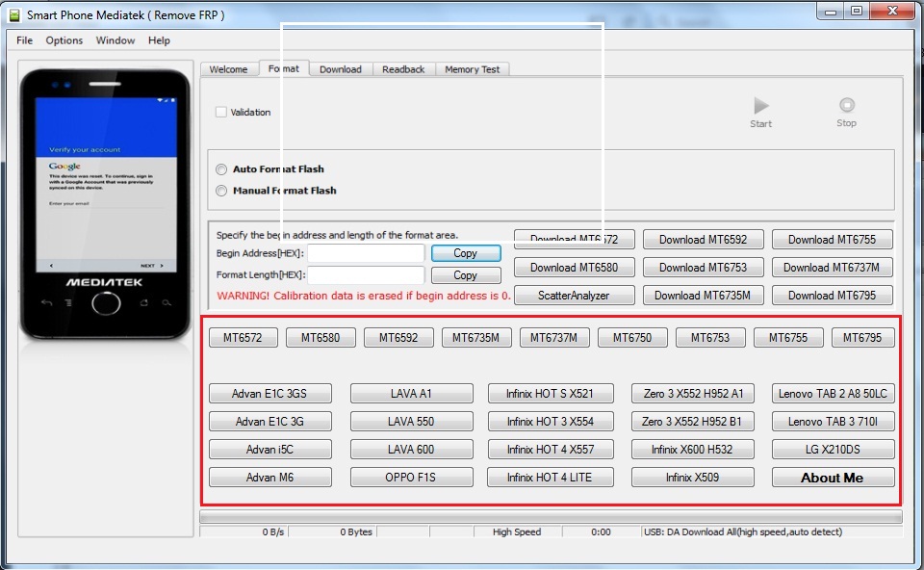Open the Readback tab
The height and width of the screenshot is (570, 924).
click(x=403, y=69)
